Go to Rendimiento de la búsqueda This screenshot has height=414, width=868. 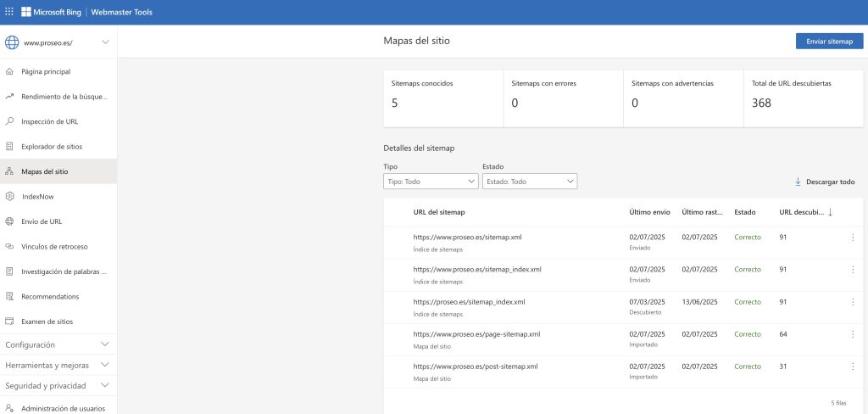click(x=64, y=97)
